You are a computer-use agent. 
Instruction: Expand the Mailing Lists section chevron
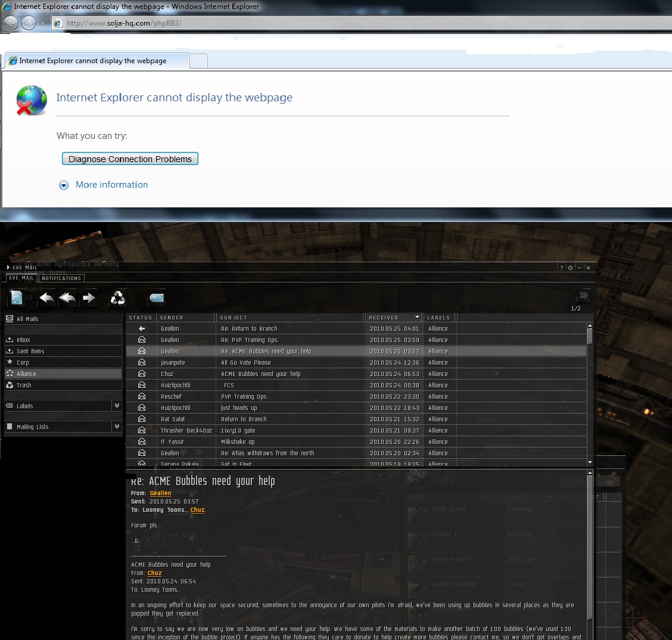(x=117, y=426)
